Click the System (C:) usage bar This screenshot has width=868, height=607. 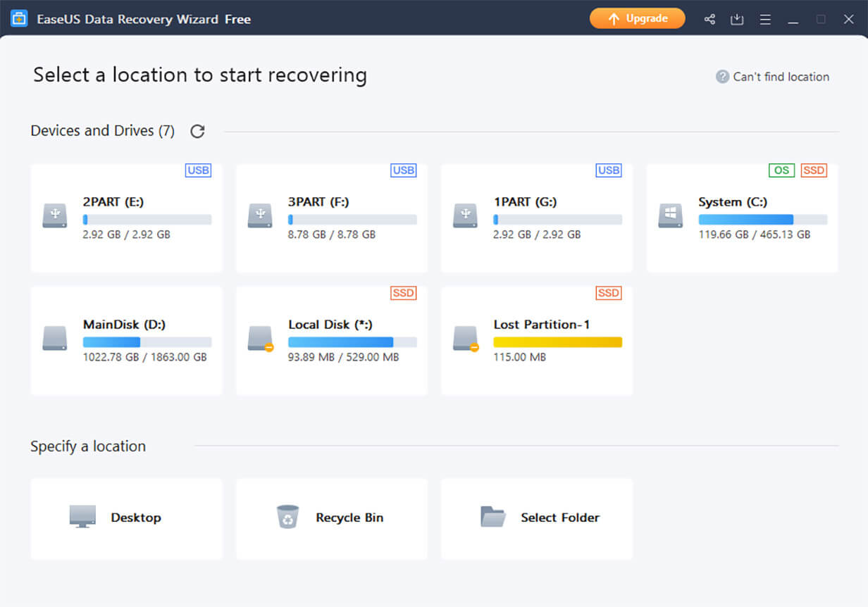[x=763, y=220]
